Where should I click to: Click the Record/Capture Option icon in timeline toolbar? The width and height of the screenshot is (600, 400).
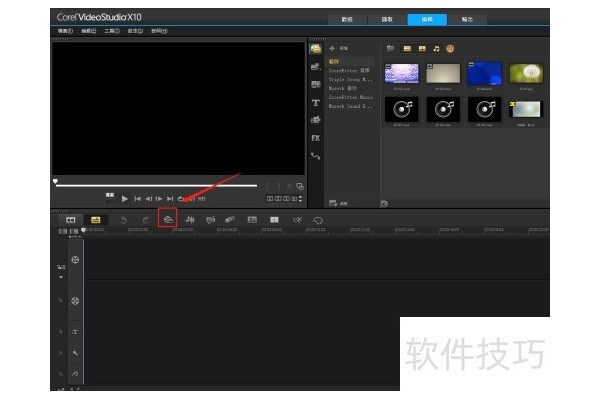168,219
